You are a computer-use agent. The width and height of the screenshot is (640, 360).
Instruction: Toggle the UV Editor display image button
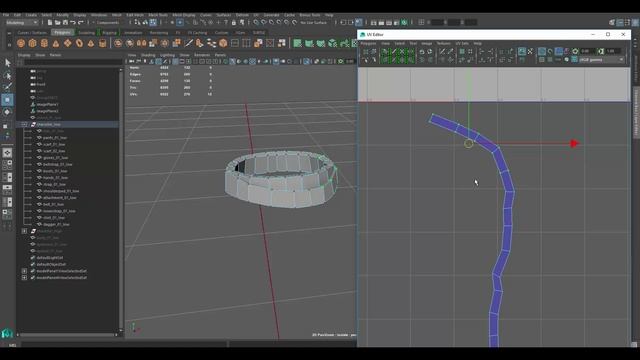coord(522,51)
